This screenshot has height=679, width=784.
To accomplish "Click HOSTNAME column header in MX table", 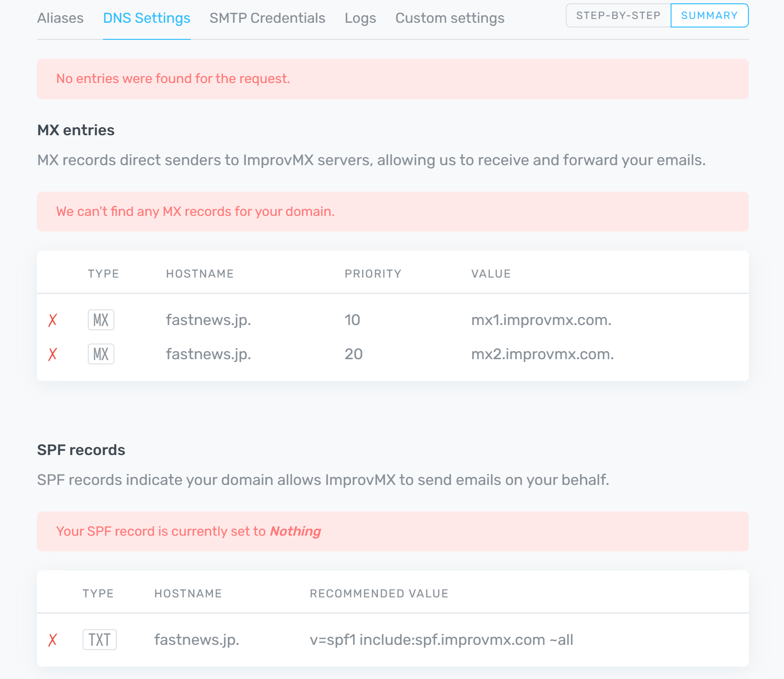I will tap(200, 274).
